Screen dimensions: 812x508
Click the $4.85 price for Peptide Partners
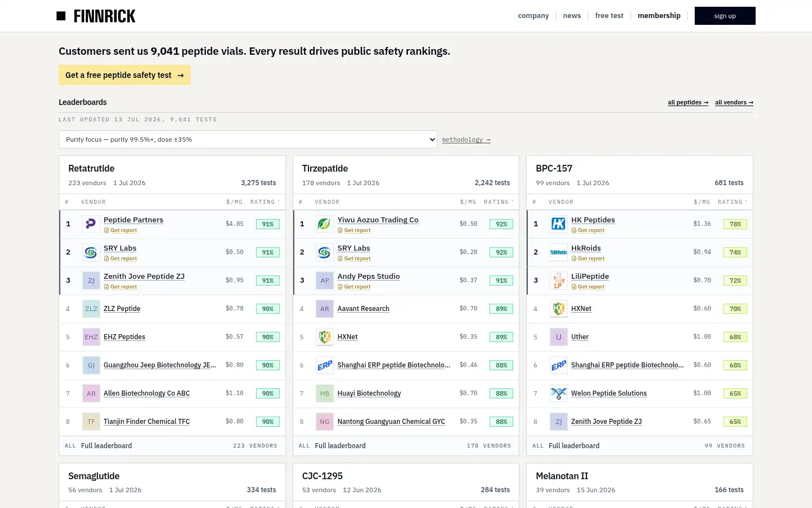point(235,224)
